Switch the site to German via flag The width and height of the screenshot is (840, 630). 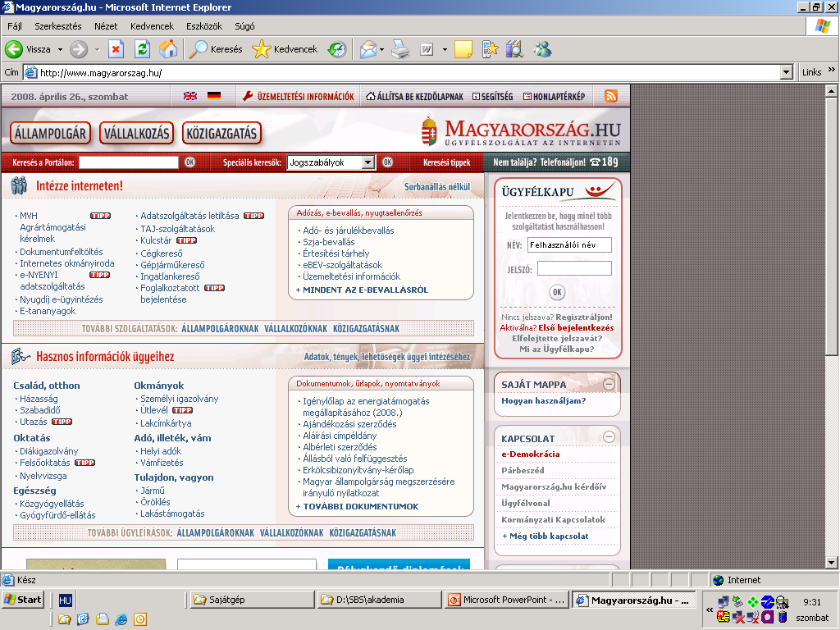(214, 96)
